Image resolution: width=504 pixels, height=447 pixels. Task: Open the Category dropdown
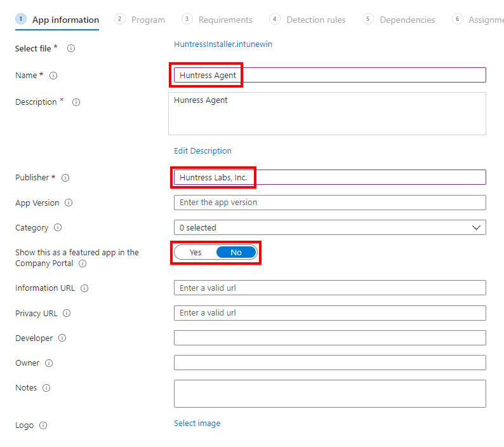pyautogui.click(x=330, y=227)
